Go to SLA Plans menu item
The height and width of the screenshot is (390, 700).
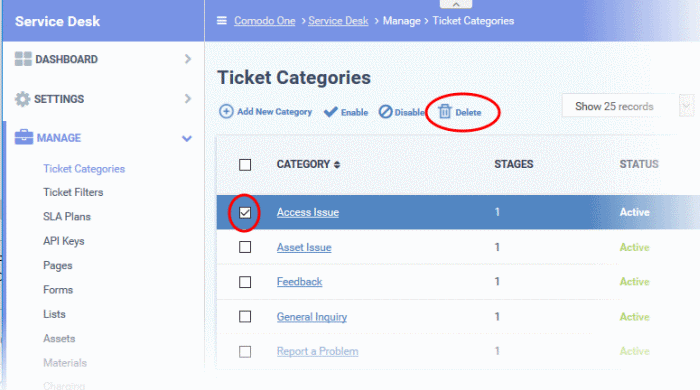pyautogui.click(x=67, y=216)
